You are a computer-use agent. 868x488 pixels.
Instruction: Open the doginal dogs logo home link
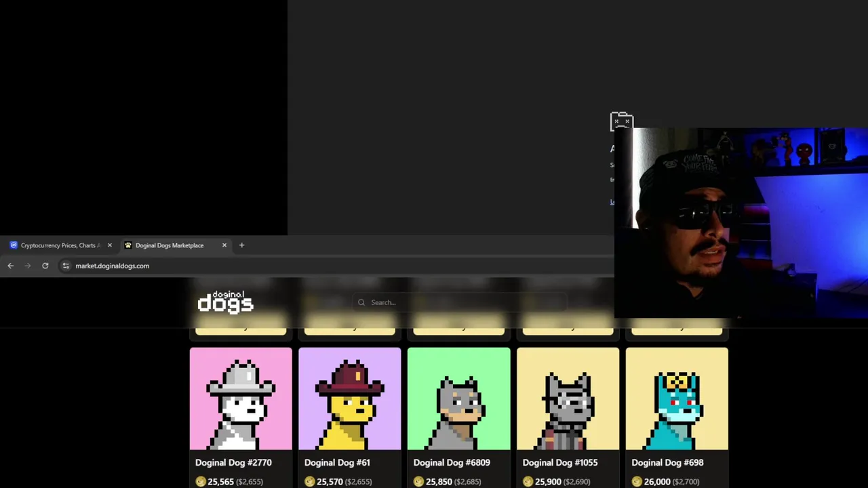click(225, 302)
